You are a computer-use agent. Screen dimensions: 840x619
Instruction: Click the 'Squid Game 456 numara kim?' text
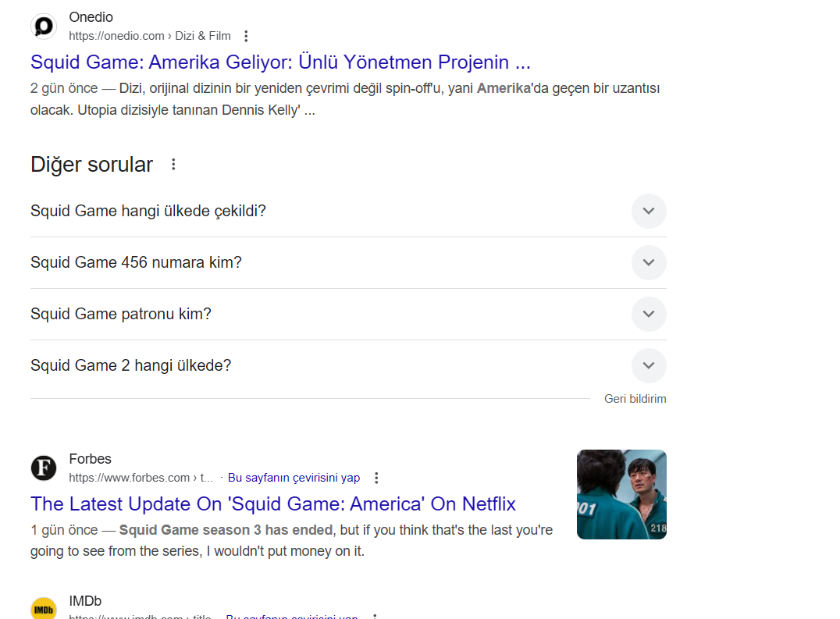pos(136,262)
